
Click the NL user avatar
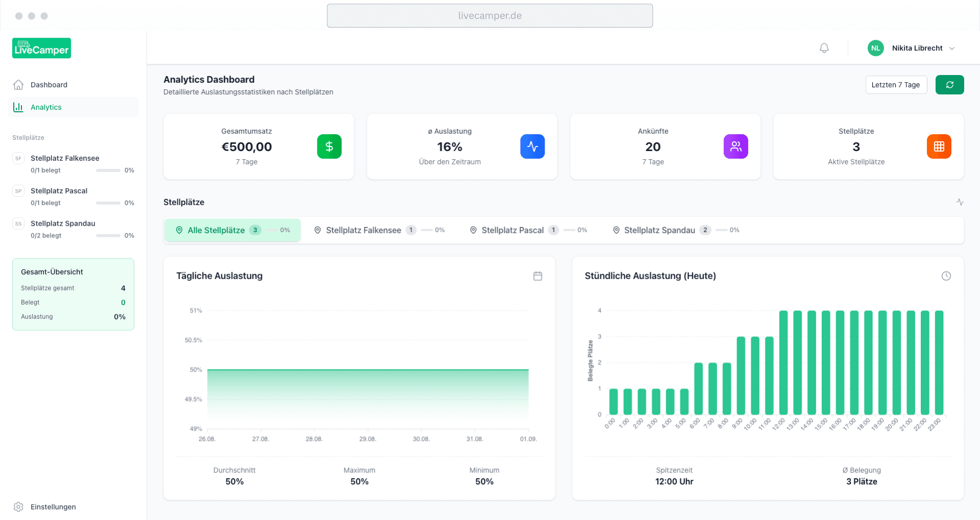(x=875, y=48)
